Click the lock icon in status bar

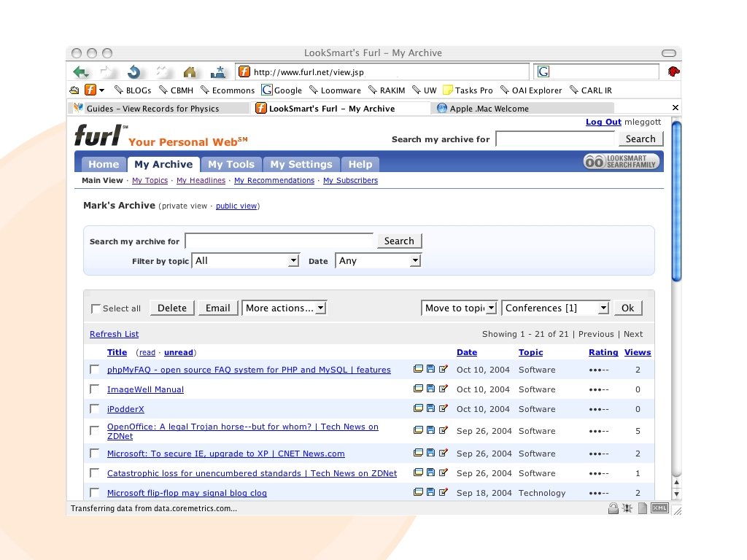click(613, 508)
